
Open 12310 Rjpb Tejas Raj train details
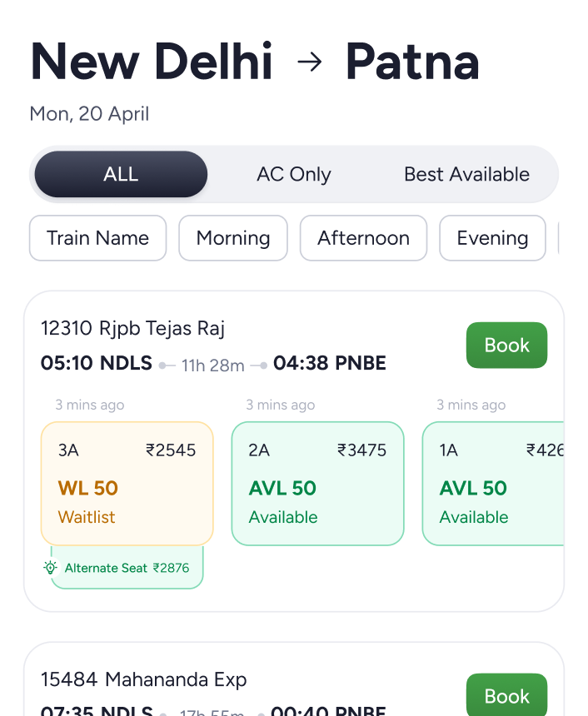click(133, 328)
